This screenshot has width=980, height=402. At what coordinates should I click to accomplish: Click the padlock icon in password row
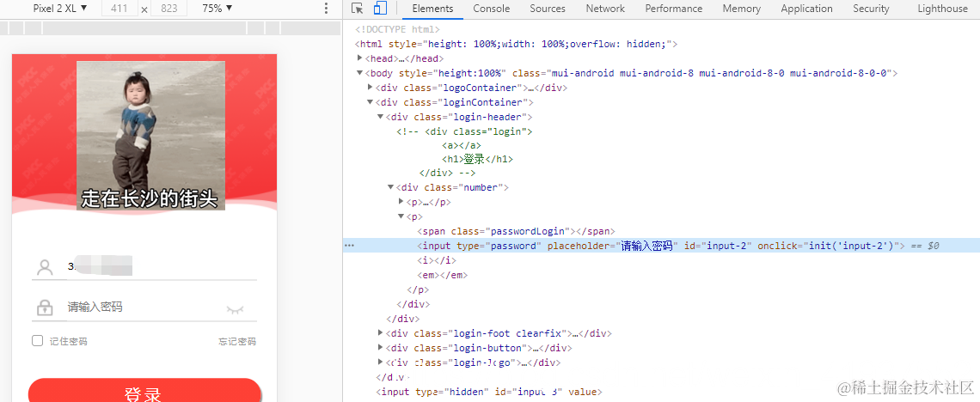coord(45,308)
